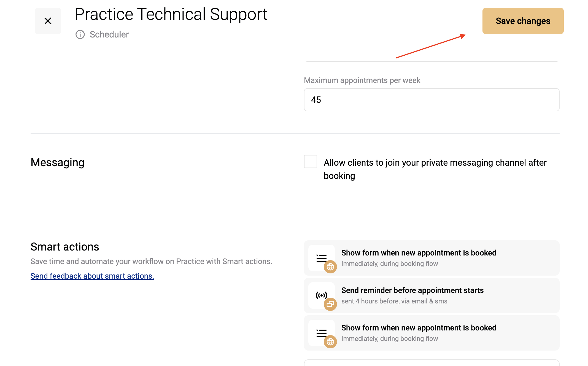Open the send feedback about smart actions link

[x=92, y=276]
